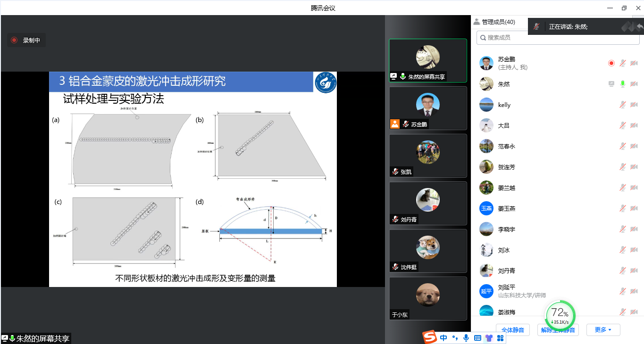Viewport: 644px width, 344px height.
Task: Toggle kelly's microphone mute
Action: click(x=623, y=105)
